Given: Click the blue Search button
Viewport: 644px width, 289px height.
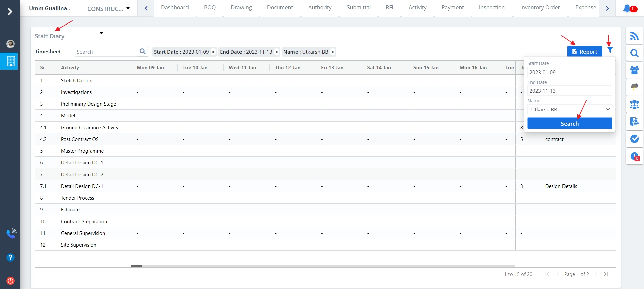Looking at the screenshot, I should (x=570, y=124).
